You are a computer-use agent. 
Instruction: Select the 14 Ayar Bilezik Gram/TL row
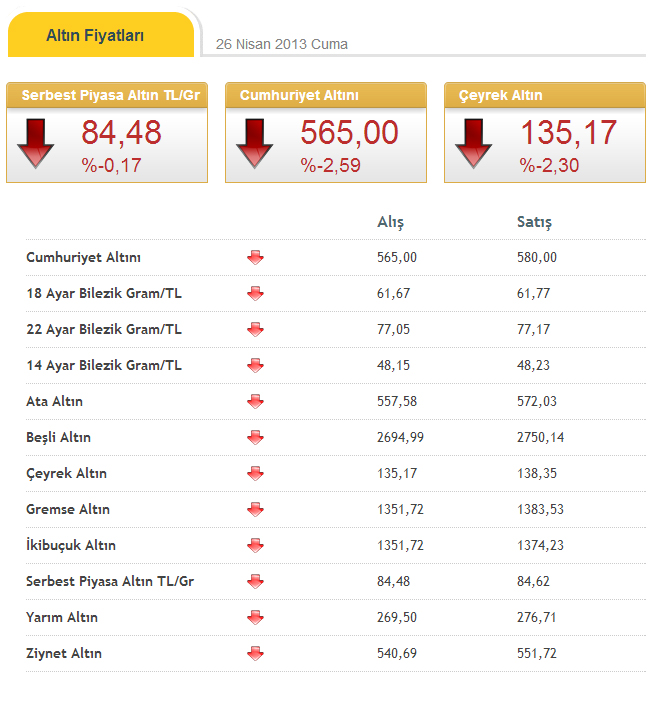tap(104, 366)
